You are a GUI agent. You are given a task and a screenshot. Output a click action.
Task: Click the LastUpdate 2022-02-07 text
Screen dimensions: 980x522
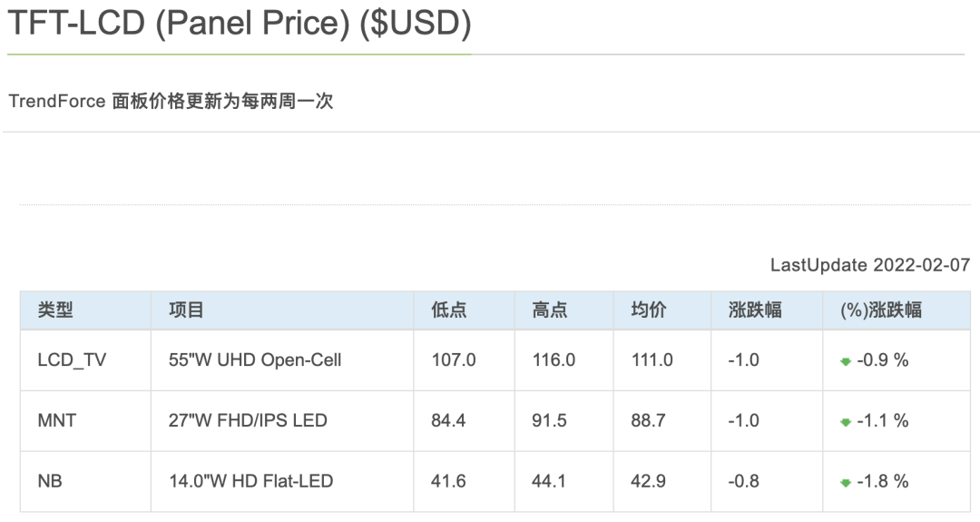870,265
